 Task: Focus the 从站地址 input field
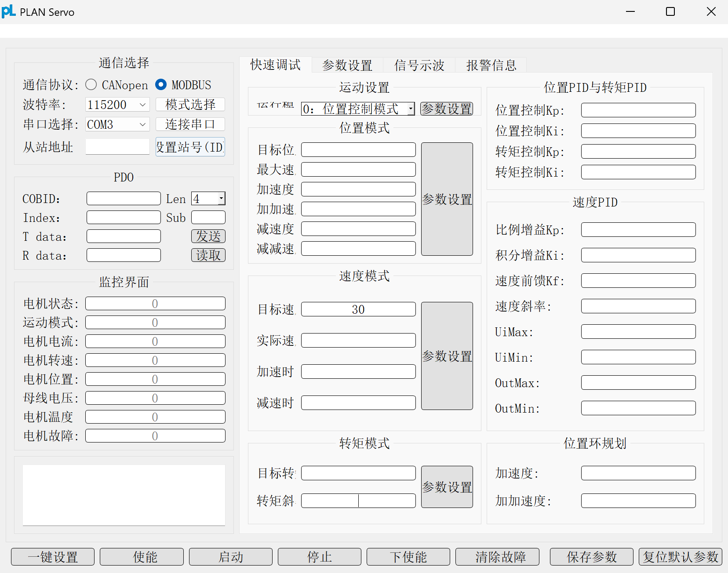coord(117,147)
